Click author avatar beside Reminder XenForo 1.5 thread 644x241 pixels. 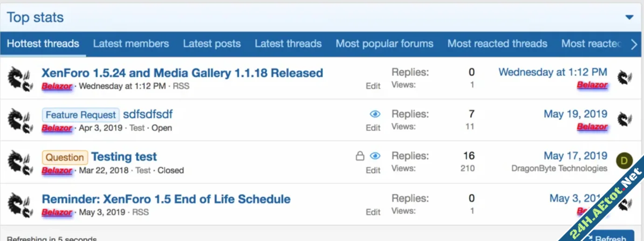click(19, 205)
